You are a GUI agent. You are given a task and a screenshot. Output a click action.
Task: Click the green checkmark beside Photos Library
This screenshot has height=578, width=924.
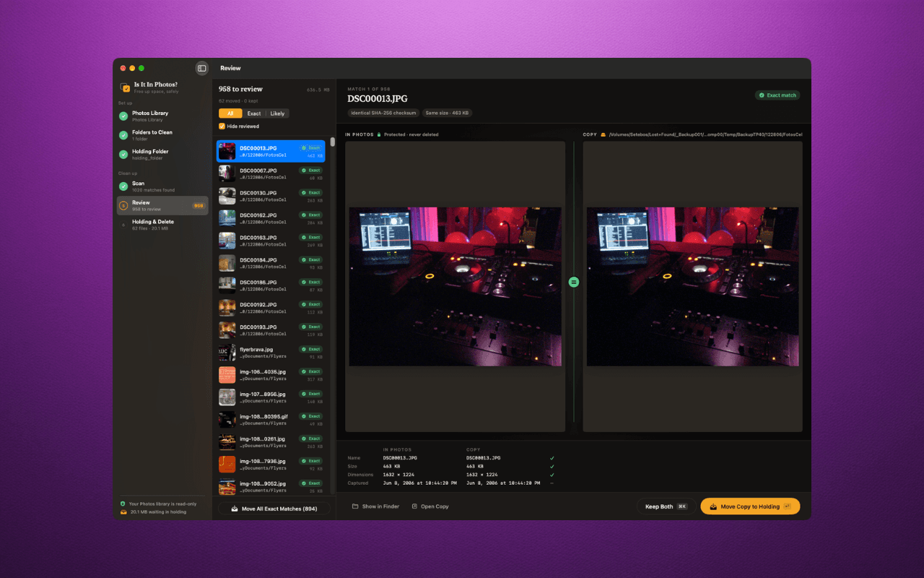123,116
